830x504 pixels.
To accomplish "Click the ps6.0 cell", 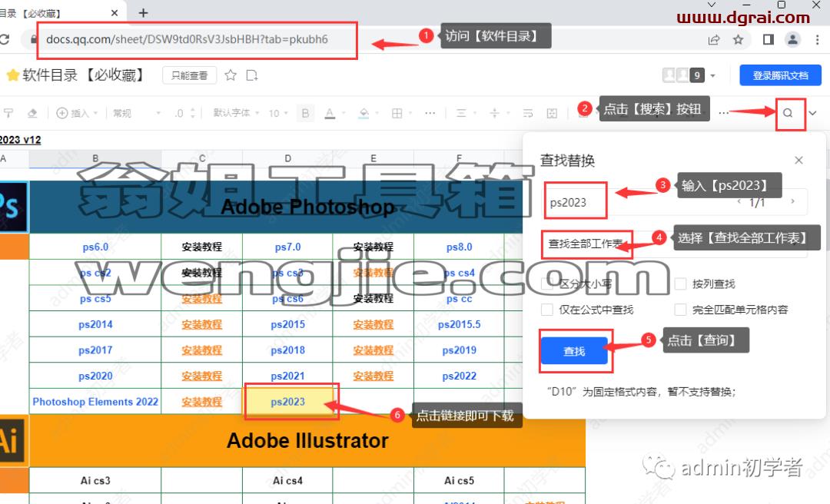I will coord(95,247).
